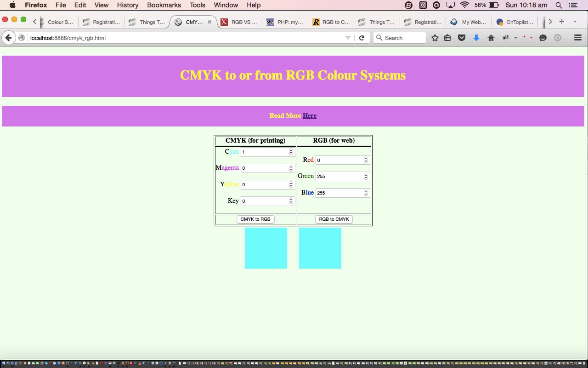Adjust the Red value stepper
The height and width of the screenshot is (368, 588).
point(366,160)
